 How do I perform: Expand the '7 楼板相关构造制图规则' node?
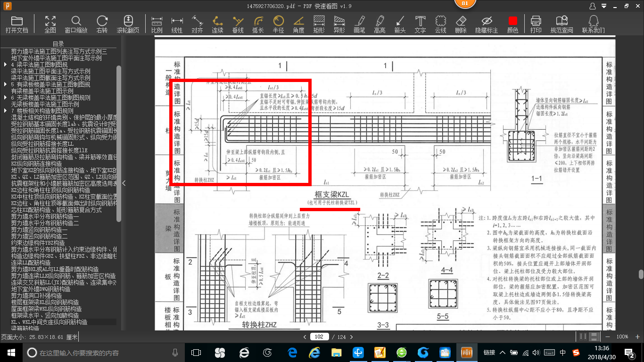point(5,111)
